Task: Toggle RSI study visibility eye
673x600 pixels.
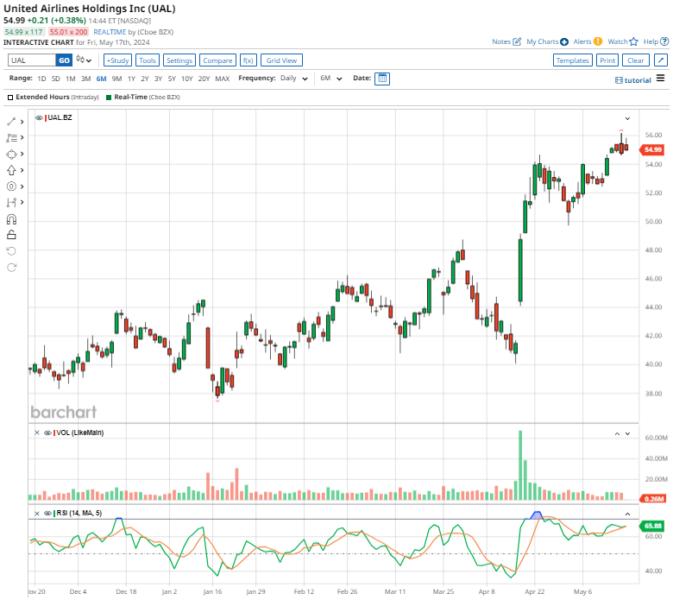Action: point(48,513)
